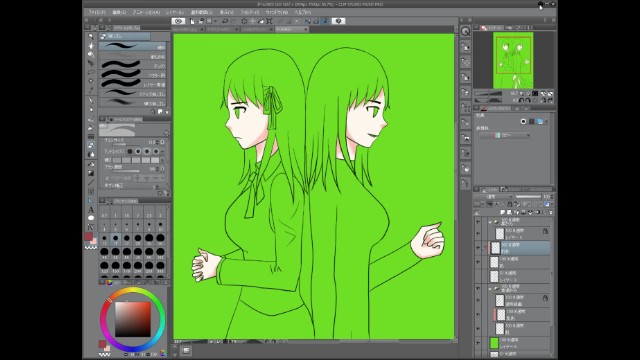The image size is (640, 360).
Task: Open the expression color dropdown in Layer Property
Action: point(505,135)
